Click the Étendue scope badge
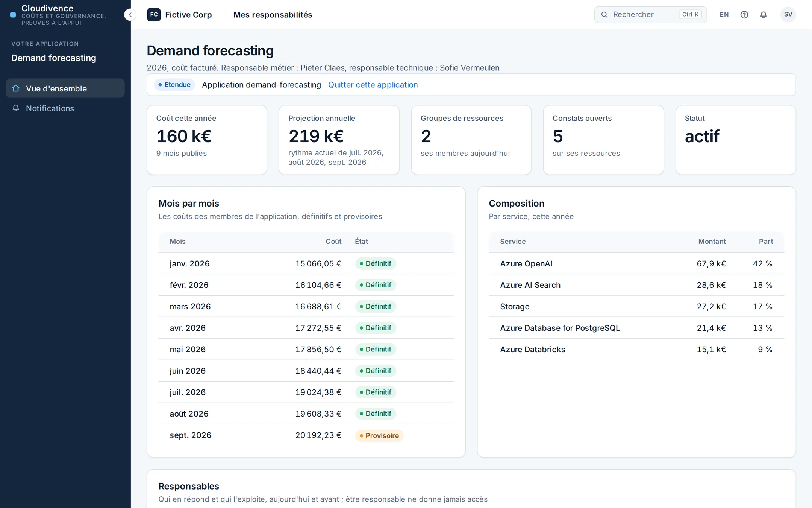 coord(174,85)
